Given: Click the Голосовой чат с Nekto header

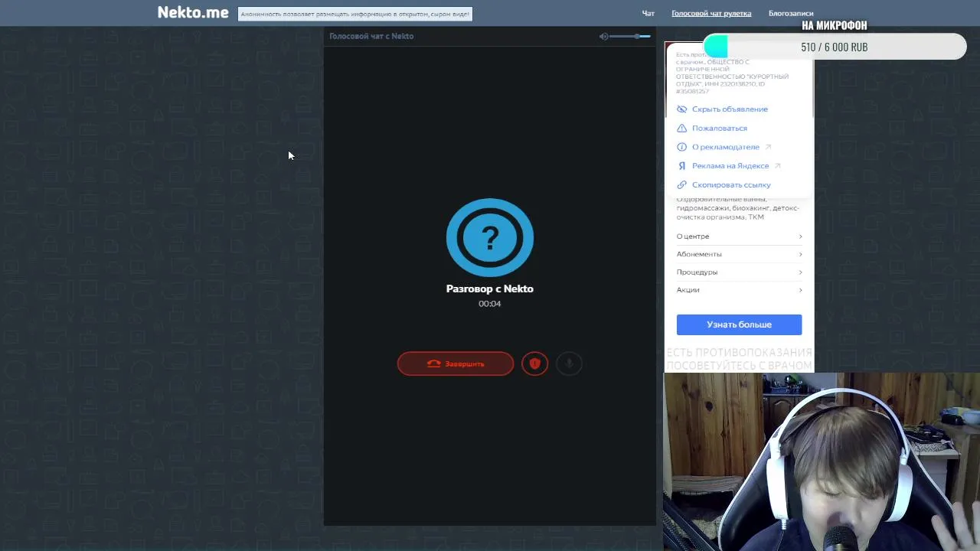Looking at the screenshot, I should (x=371, y=36).
